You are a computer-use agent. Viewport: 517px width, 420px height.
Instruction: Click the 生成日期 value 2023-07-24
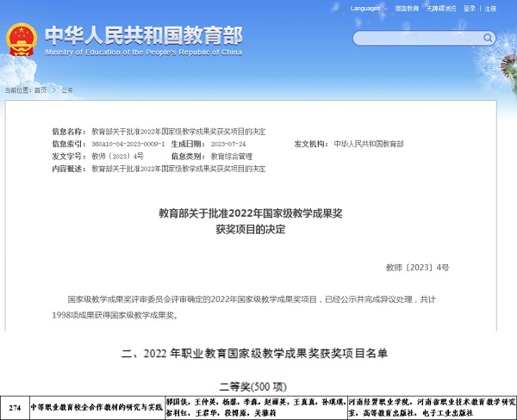point(223,144)
